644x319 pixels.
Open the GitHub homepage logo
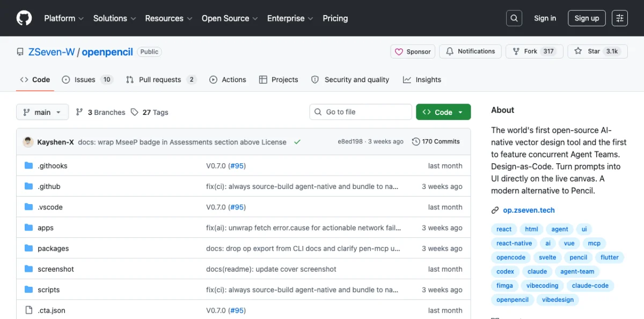pos(24,18)
